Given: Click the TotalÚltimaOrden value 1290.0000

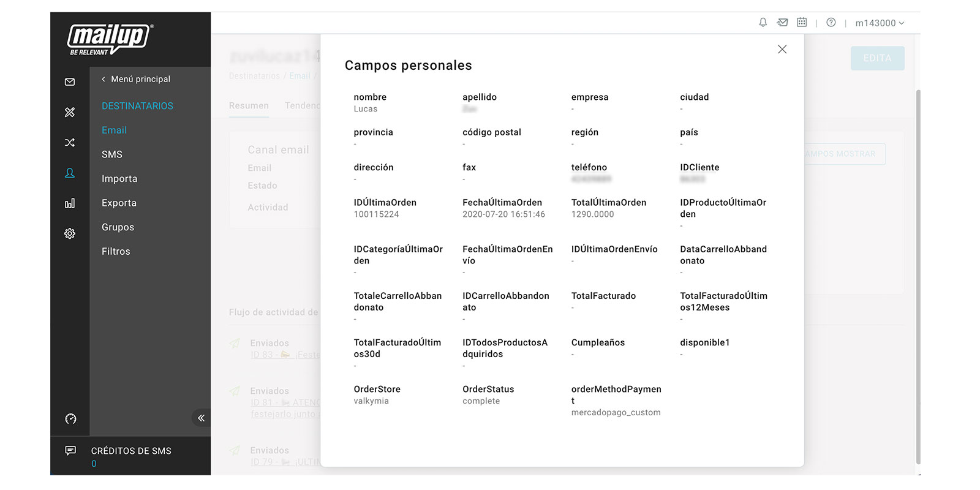Looking at the screenshot, I should click(x=592, y=214).
